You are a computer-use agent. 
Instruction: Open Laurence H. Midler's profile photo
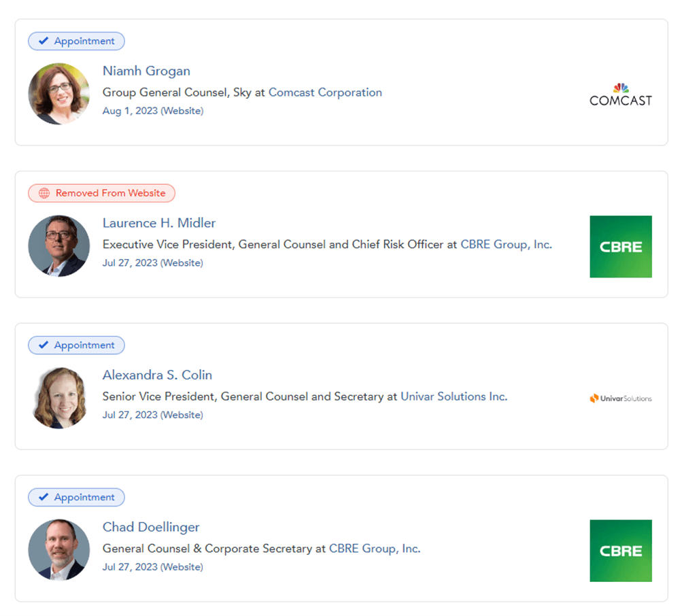59,246
